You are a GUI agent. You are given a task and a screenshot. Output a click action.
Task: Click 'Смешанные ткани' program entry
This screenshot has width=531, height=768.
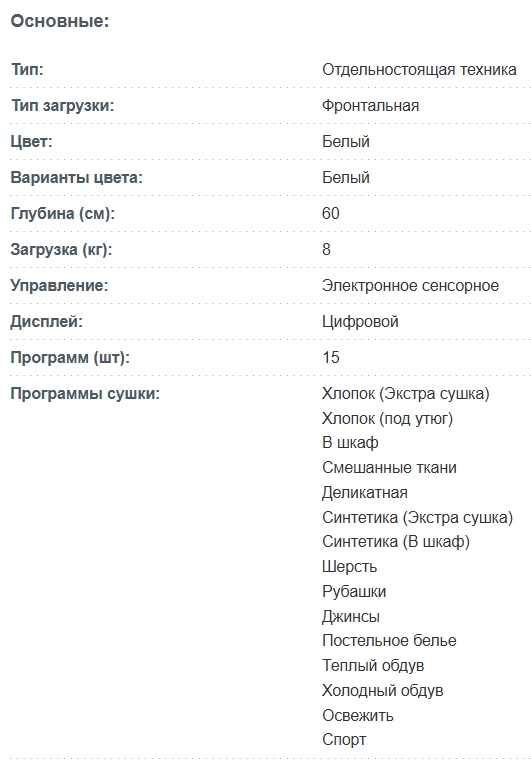[x=389, y=468]
